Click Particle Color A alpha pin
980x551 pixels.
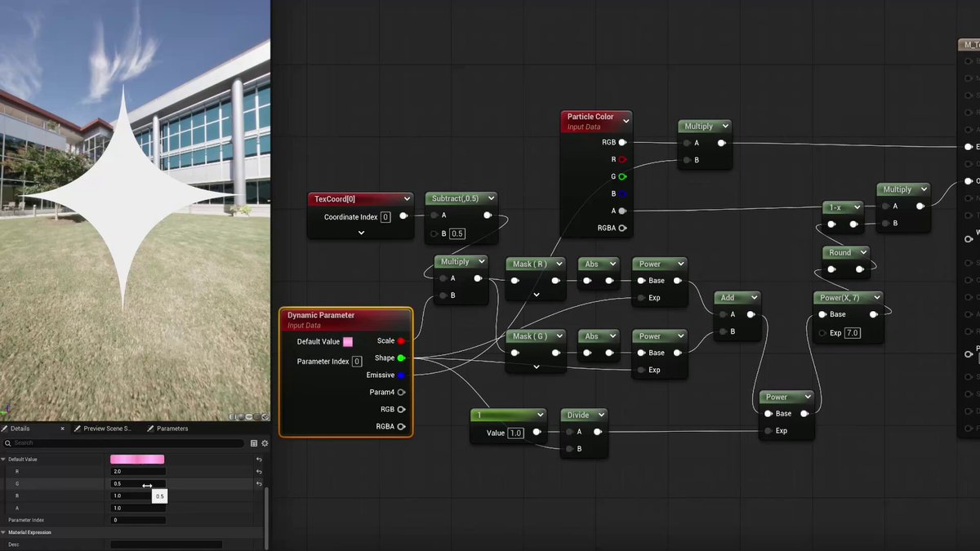[622, 211]
